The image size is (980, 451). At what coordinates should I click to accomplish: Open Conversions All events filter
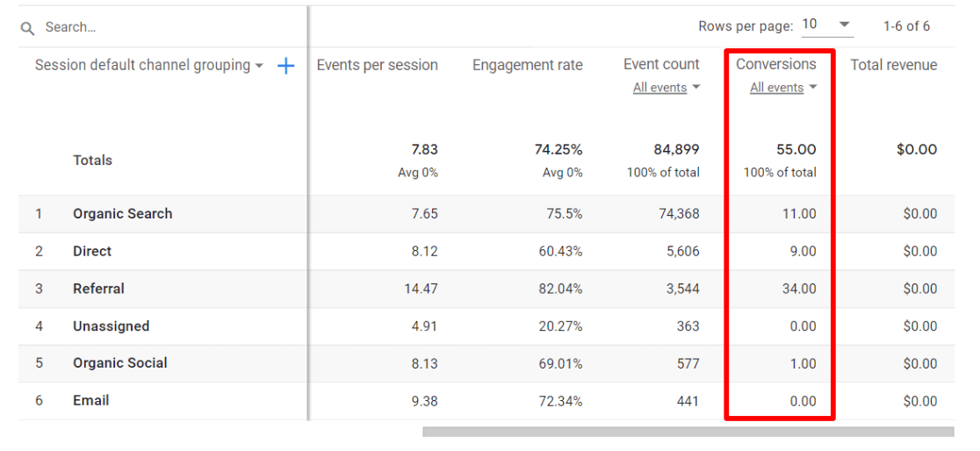783,88
